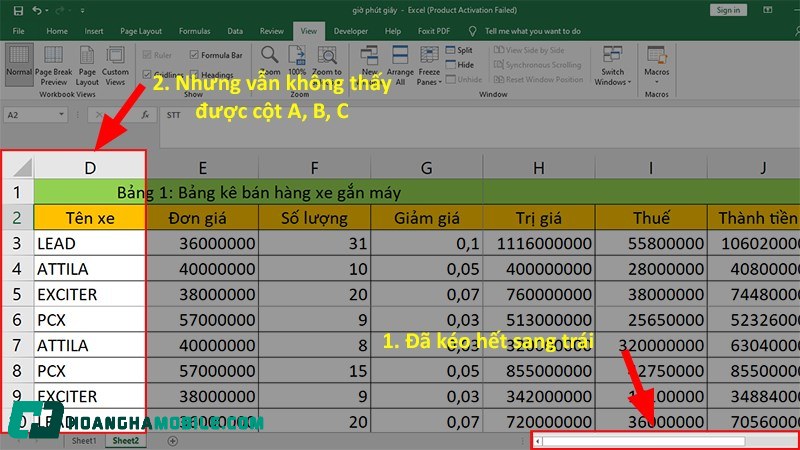Open the Macros dropdown arrow
The width and height of the screenshot is (800, 450).
point(657,82)
